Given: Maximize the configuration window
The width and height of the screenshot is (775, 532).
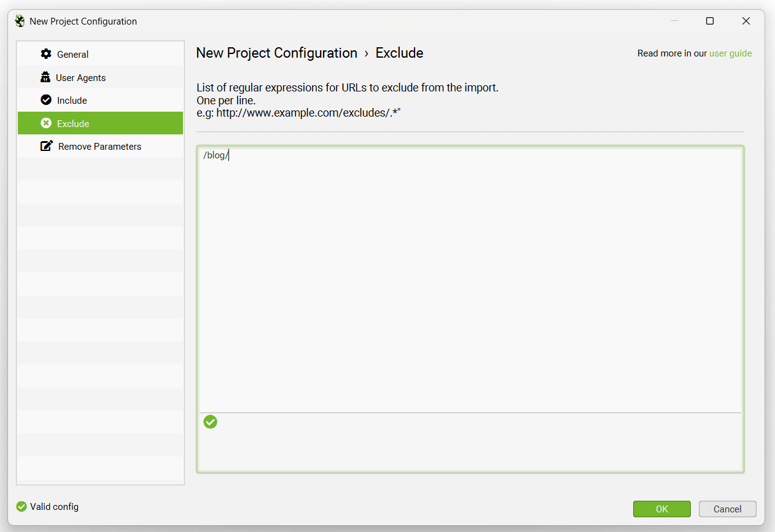Looking at the screenshot, I should [x=710, y=21].
